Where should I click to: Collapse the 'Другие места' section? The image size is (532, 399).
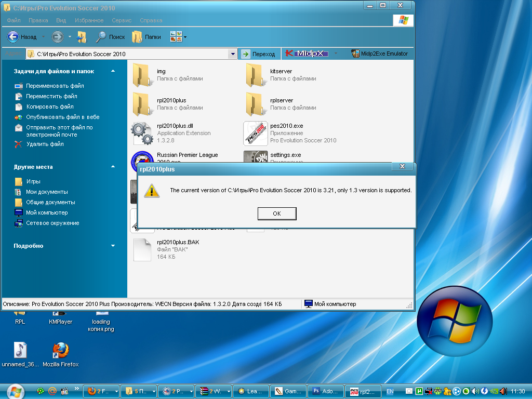pyautogui.click(x=113, y=167)
